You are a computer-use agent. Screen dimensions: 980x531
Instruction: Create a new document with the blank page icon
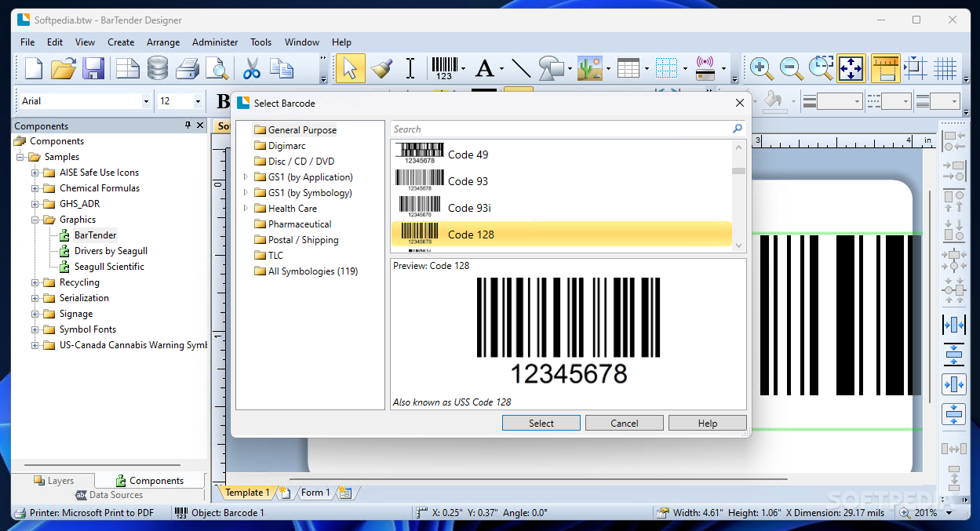pyautogui.click(x=34, y=69)
